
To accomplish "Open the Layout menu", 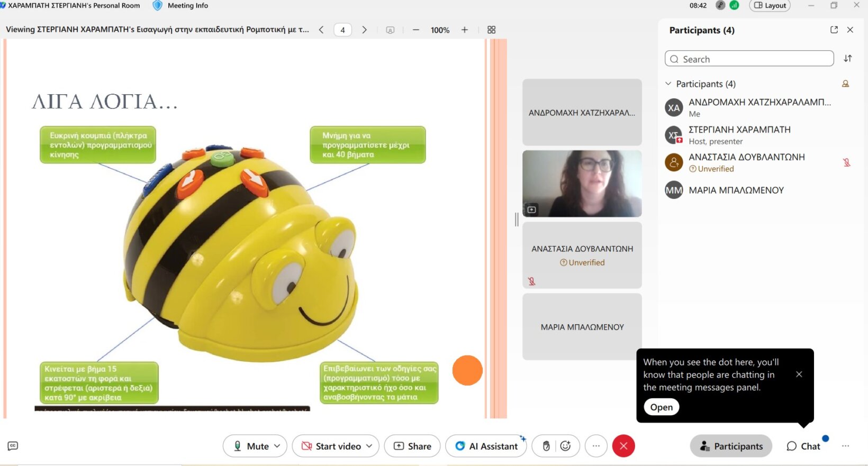I will pyautogui.click(x=770, y=6).
